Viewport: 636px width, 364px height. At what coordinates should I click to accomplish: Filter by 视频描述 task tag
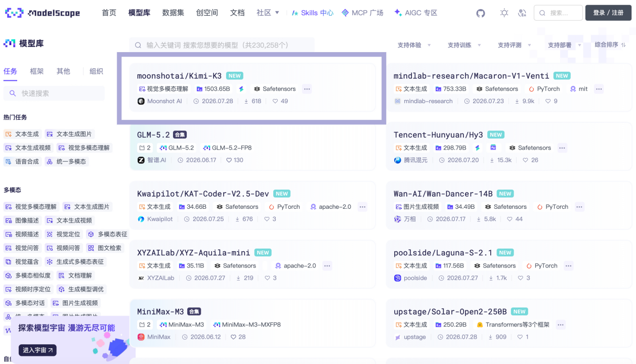pyautogui.click(x=21, y=234)
